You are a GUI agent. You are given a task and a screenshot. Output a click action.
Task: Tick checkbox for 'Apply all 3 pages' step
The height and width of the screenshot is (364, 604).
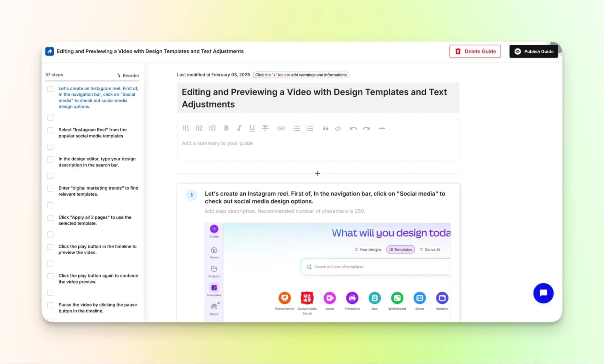coord(50,218)
